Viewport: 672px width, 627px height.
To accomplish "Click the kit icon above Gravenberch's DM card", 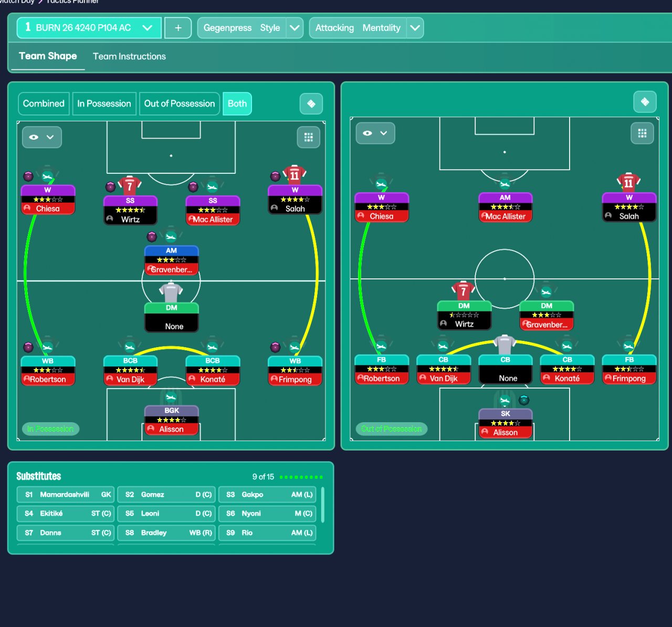I will coord(547,292).
